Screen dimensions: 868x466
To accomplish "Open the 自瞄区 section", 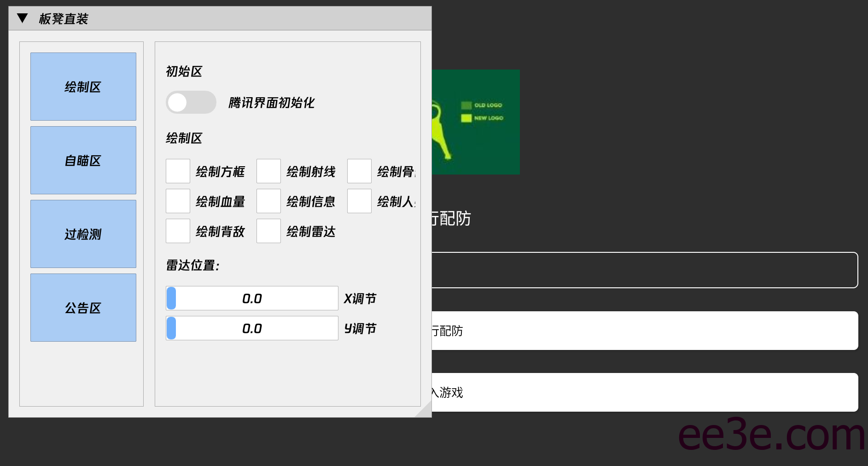I will (83, 160).
